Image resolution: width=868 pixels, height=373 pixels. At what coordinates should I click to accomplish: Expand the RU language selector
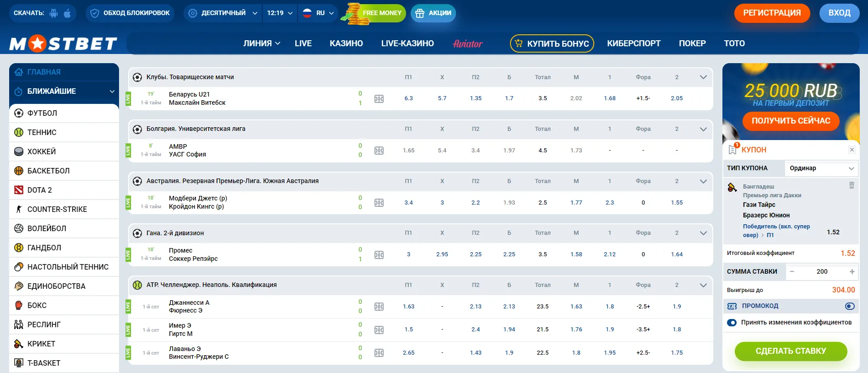(319, 13)
